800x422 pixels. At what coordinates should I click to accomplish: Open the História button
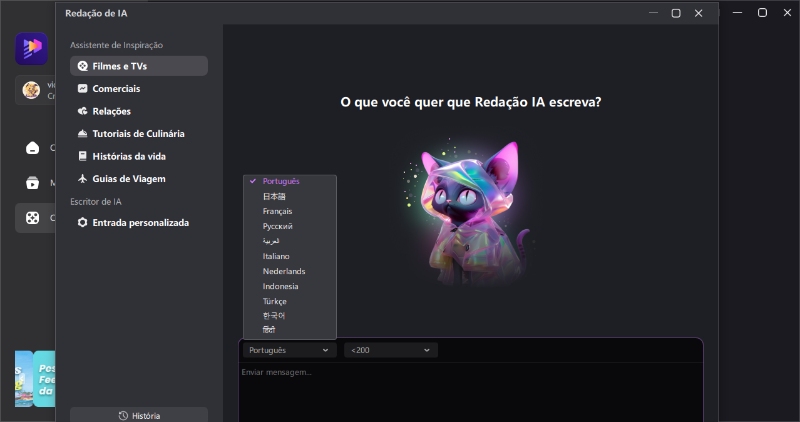tap(139, 415)
